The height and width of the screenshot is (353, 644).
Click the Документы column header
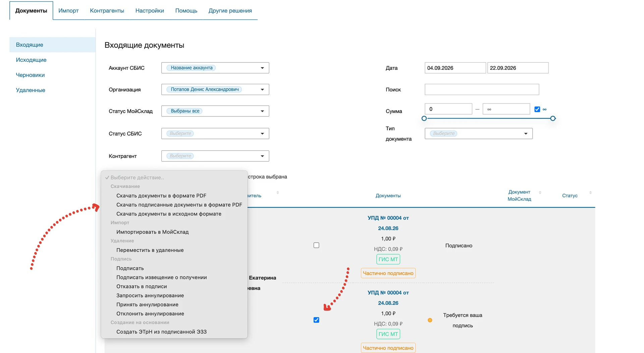click(388, 196)
